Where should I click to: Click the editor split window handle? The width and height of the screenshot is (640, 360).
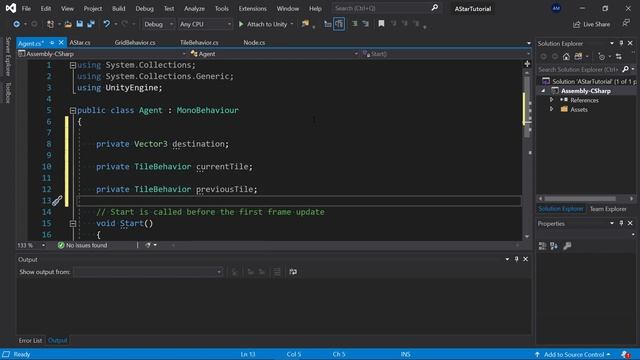[527, 64]
